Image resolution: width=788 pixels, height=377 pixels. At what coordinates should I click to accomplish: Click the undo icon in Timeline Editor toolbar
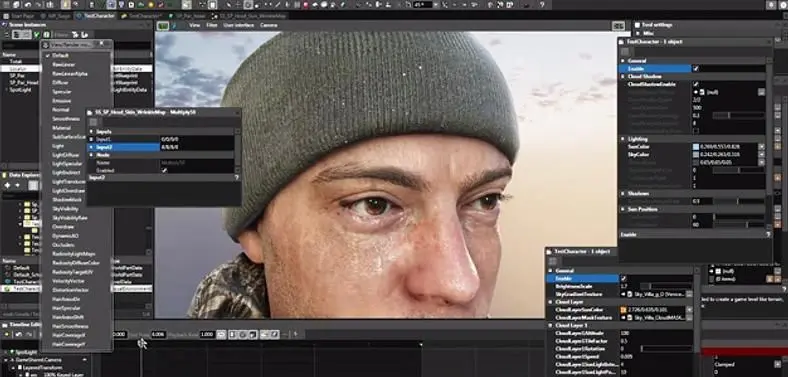tap(19, 334)
